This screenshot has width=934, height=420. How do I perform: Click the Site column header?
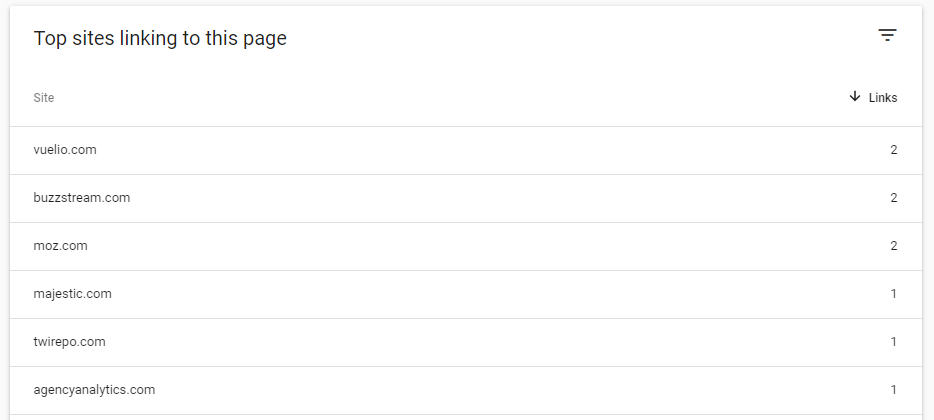click(x=44, y=98)
